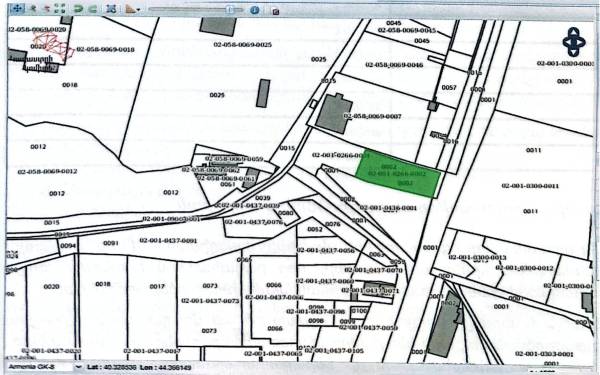Click parcel label 02-001-0437-0059
This screenshot has width=600, height=375.
pos(368,328)
